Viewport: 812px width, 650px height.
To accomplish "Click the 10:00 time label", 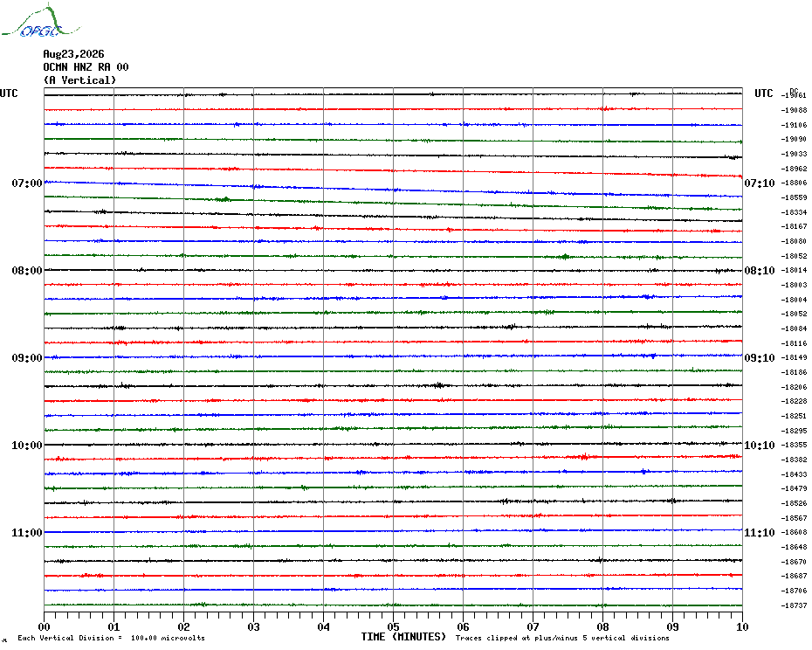I will point(27,446).
